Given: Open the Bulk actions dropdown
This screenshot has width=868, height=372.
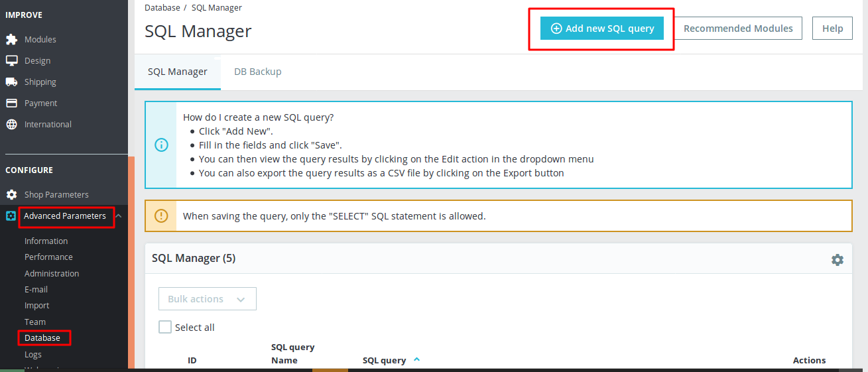Looking at the screenshot, I should [x=207, y=299].
